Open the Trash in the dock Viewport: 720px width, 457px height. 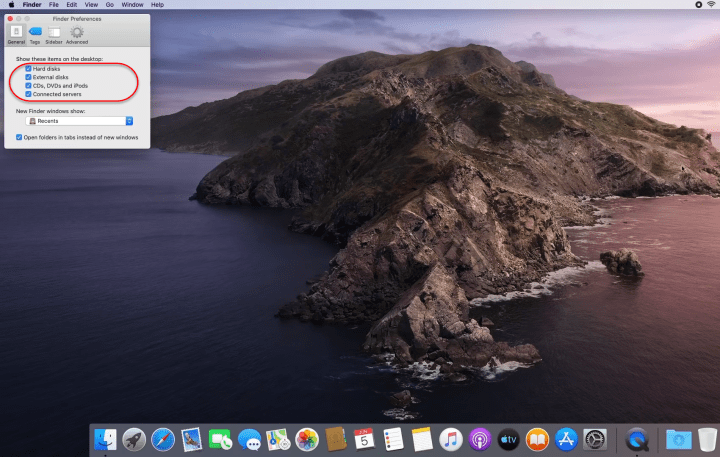[707, 440]
